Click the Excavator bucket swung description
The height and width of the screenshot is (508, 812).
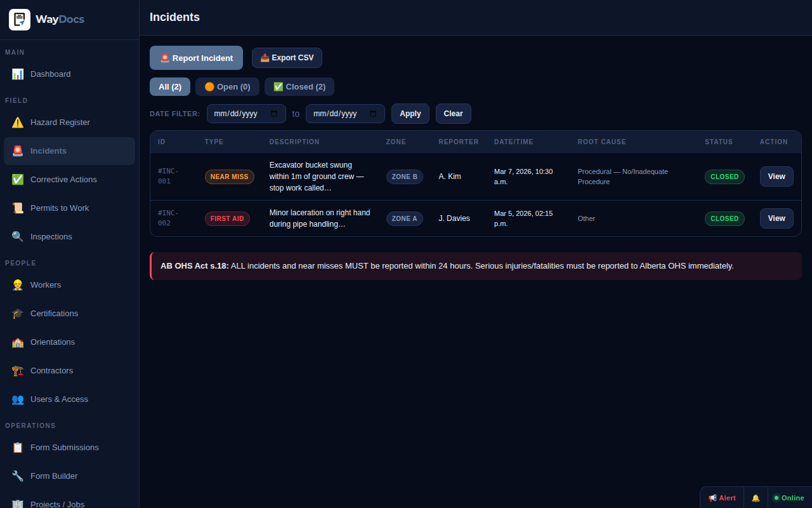pyautogui.click(x=317, y=177)
